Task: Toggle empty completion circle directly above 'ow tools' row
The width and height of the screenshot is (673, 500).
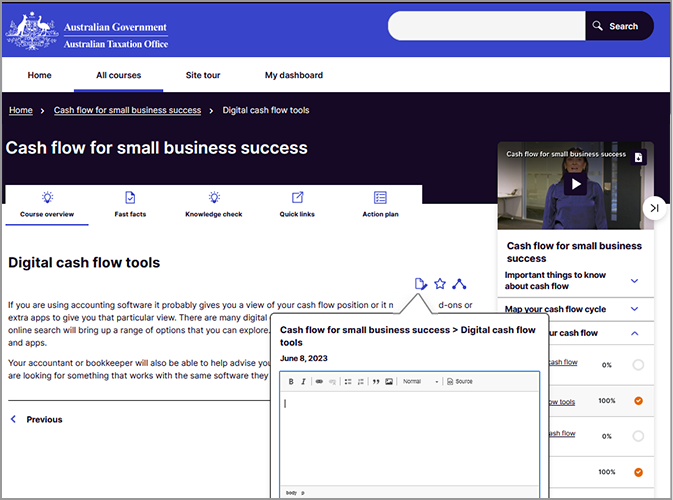Action: (638, 365)
